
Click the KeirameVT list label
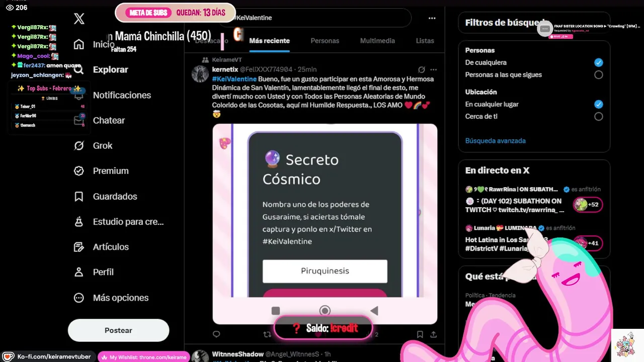pyautogui.click(x=227, y=60)
